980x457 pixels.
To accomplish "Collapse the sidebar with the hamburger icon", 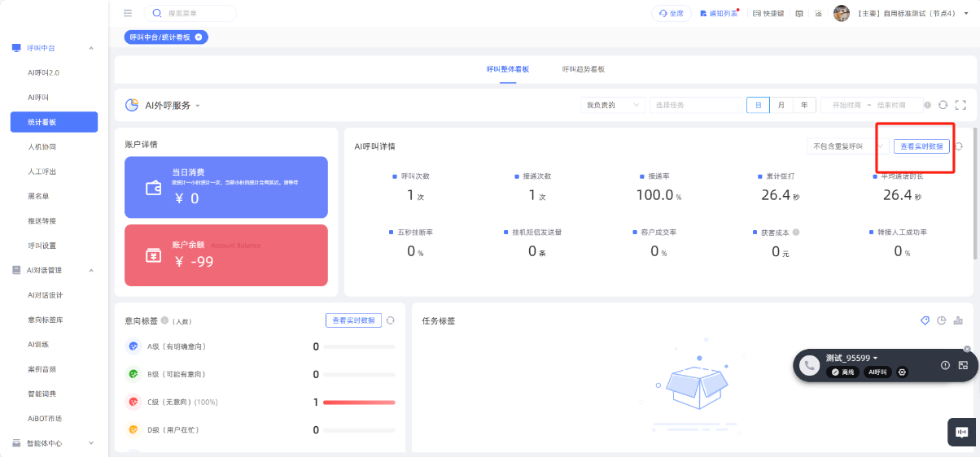I will pyautogui.click(x=128, y=13).
